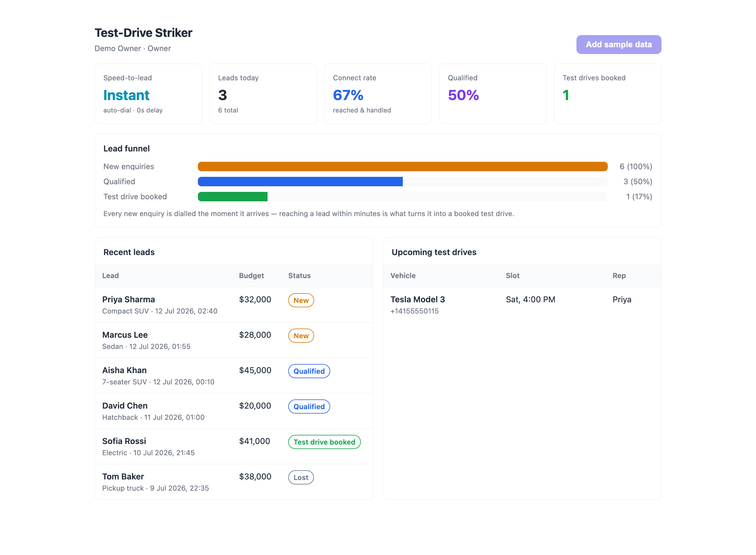
Task: Click Hatchback · 11 Jul 2026, 01:00
Action: coord(153,417)
